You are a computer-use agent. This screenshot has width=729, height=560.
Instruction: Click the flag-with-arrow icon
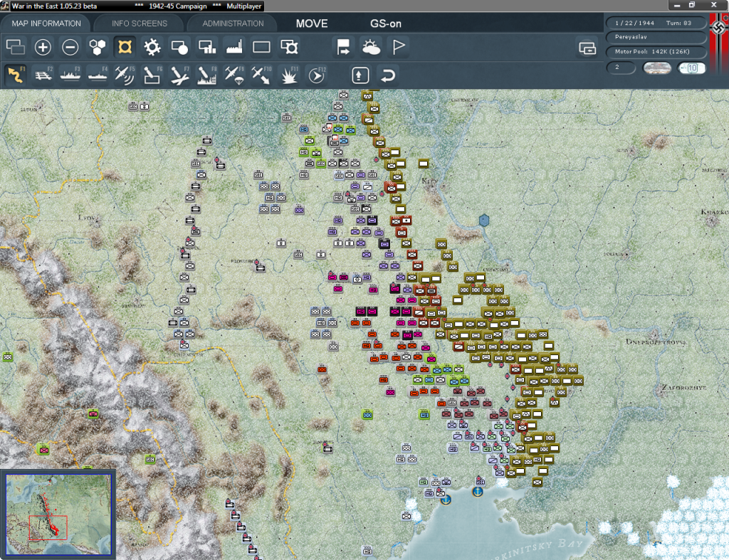(x=344, y=47)
